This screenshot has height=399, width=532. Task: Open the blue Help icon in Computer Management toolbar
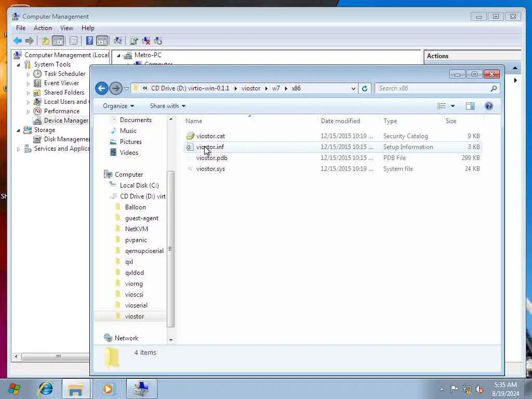point(89,41)
